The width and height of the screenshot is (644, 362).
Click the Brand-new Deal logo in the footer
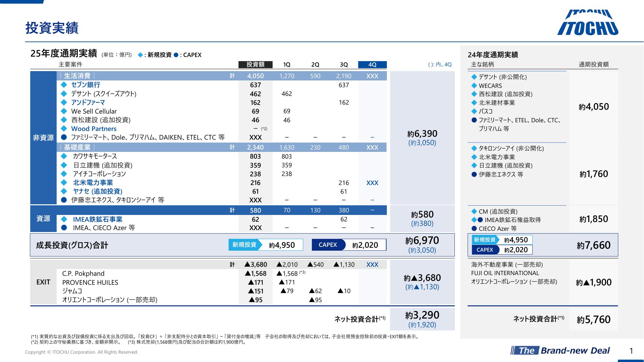point(560,350)
